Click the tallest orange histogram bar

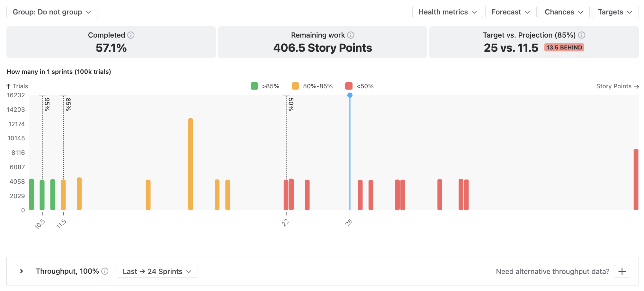[191, 164]
